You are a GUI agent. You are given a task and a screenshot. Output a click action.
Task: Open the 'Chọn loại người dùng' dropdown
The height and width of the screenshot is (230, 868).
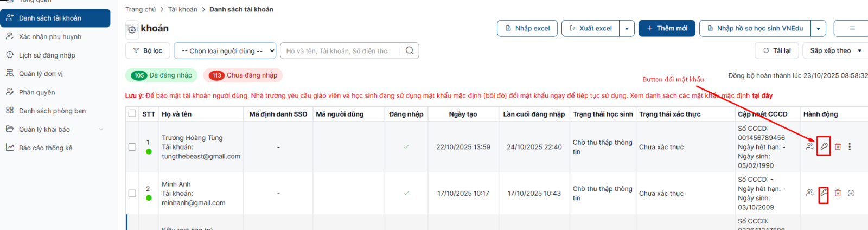[x=225, y=50]
